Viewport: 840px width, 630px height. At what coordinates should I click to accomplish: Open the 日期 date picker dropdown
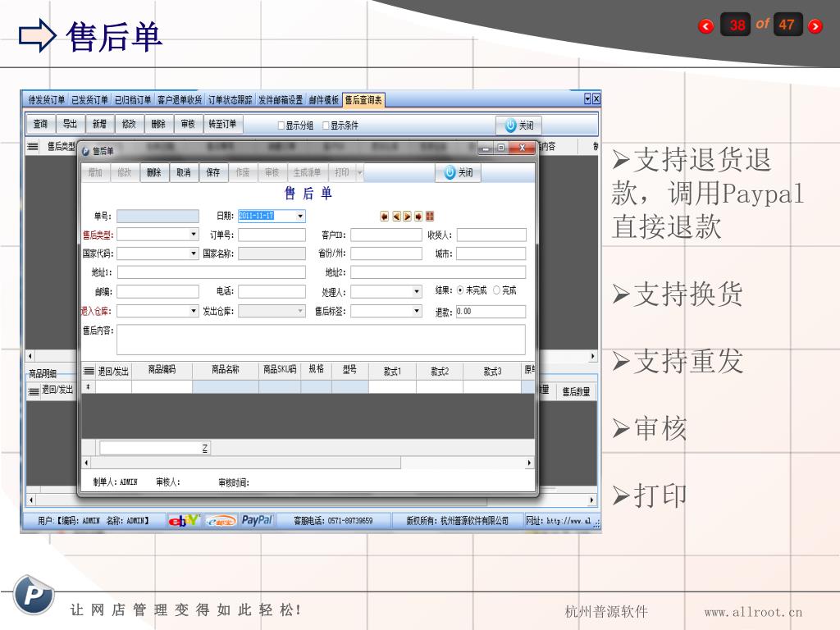[x=300, y=216]
